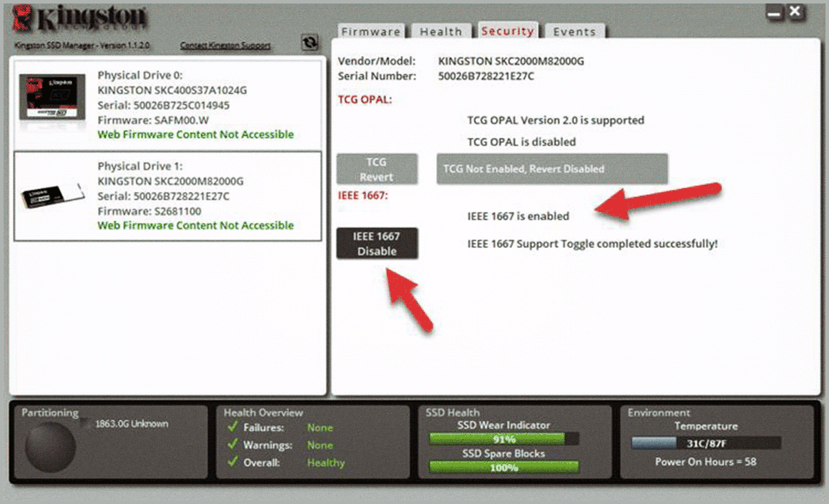Click 'Power On Hours = 58' text
The width and height of the screenshot is (829, 504).
[x=705, y=461]
